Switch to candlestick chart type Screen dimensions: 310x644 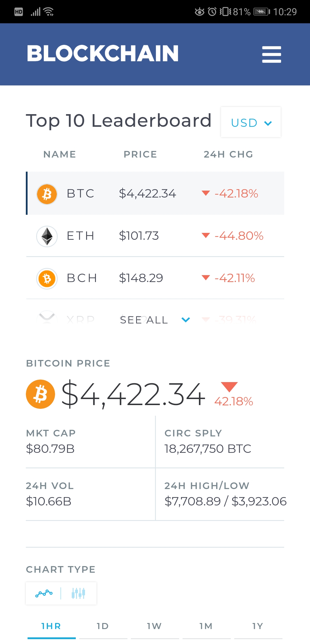pos(78,593)
